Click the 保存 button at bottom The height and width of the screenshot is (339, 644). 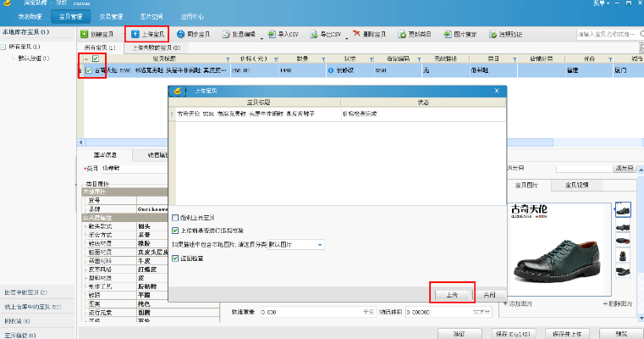[512, 334]
